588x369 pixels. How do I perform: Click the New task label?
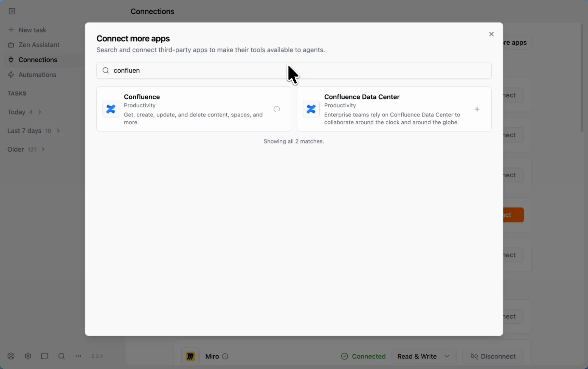pyautogui.click(x=32, y=30)
